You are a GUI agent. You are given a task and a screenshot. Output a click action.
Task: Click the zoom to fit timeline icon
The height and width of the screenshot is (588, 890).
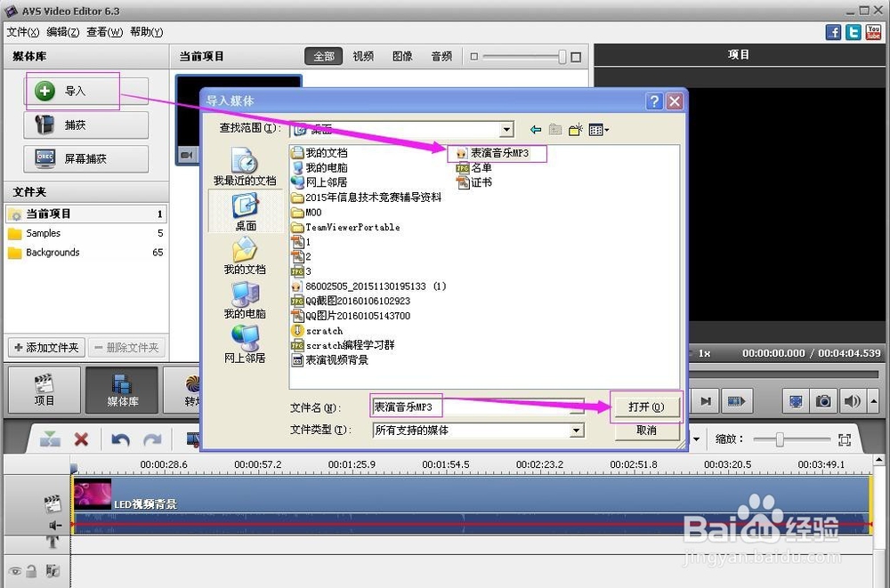tap(845, 439)
